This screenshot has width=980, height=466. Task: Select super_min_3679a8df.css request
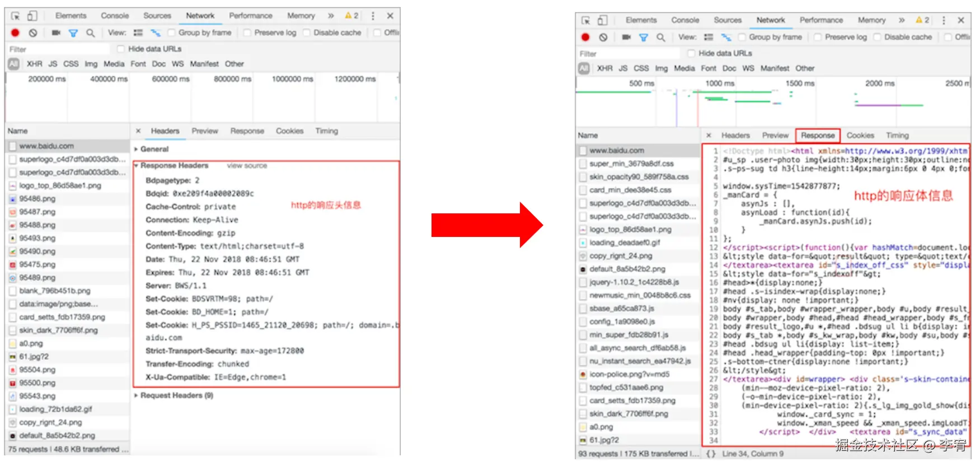click(x=638, y=164)
